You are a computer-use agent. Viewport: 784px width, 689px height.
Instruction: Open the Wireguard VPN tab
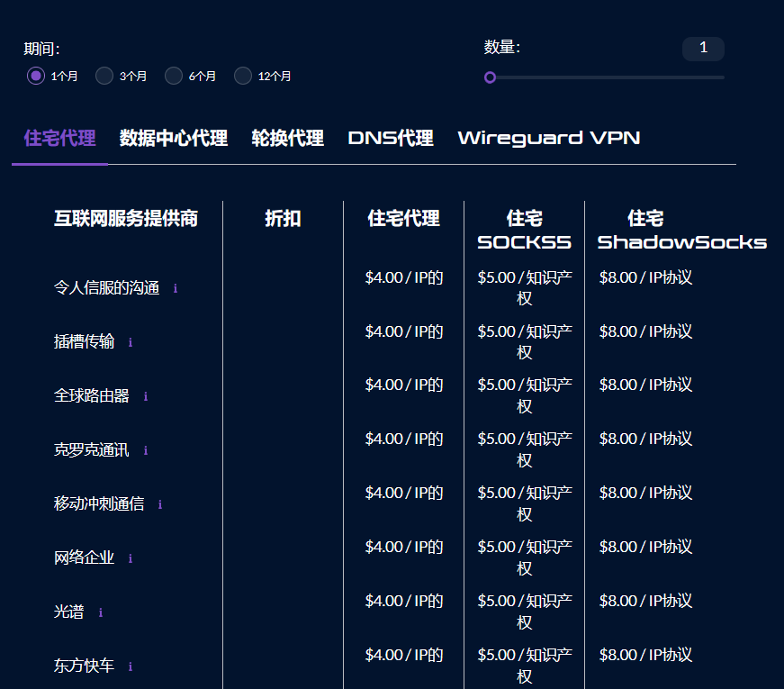(549, 139)
